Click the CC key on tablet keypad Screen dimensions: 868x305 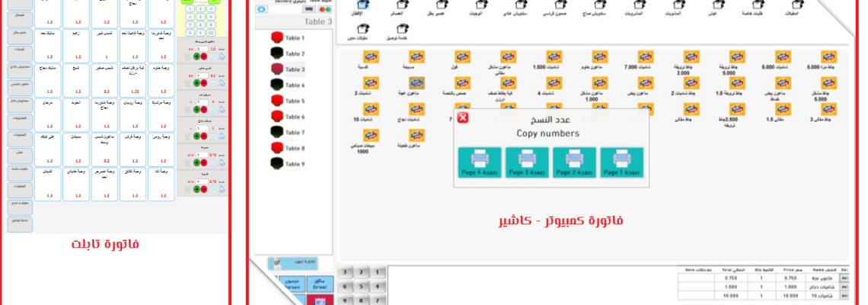210,33
